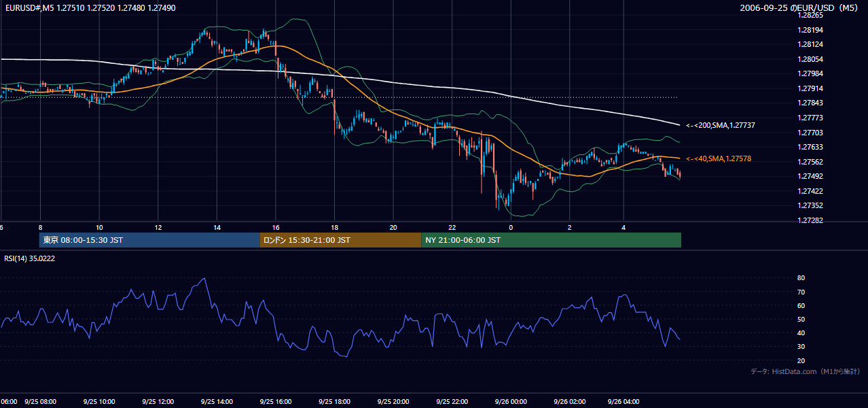868x408 pixels.
Task: Click RSI level 60 on the axis
Action: click(801, 305)
